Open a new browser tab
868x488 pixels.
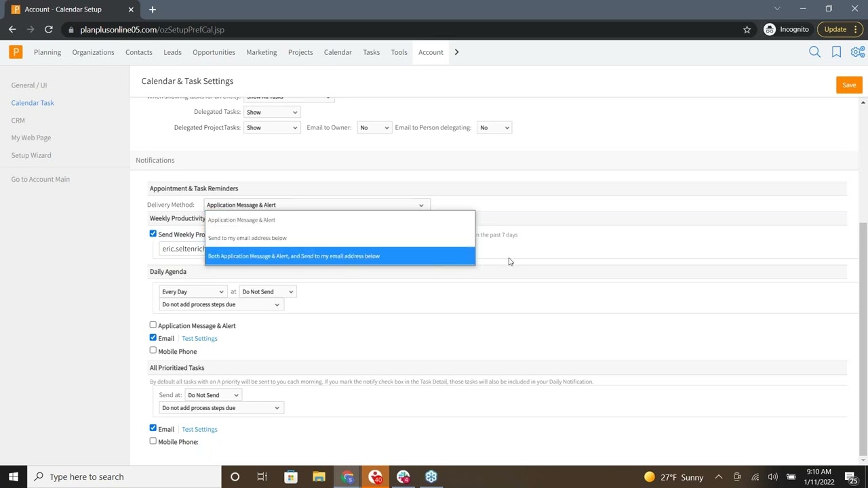click(x=153, y=9)
